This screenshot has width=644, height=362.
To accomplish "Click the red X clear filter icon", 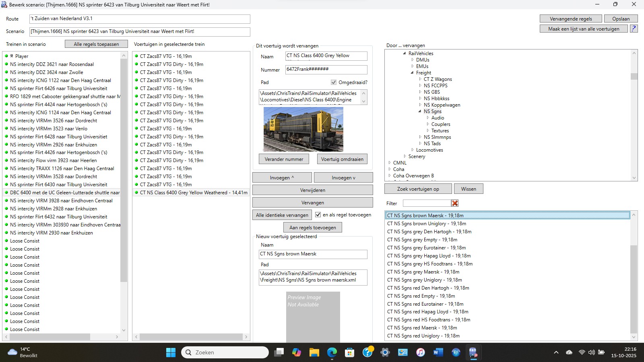I will [x=455, y=204].
